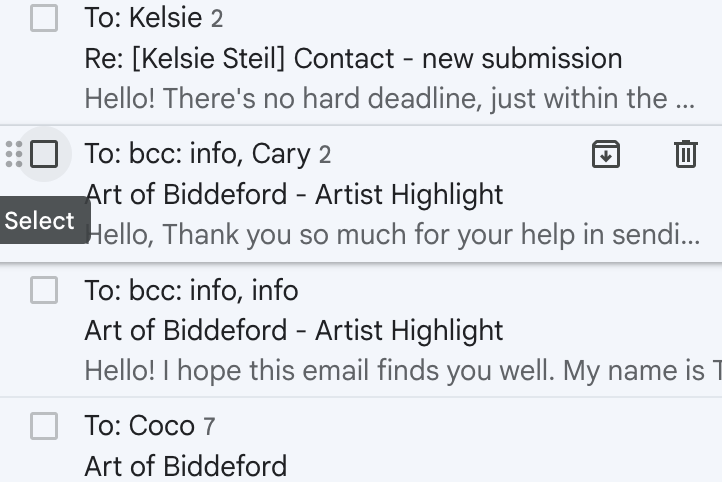
Task: Click the message count 2 beside Kelsie
Action: pos(217,19)
